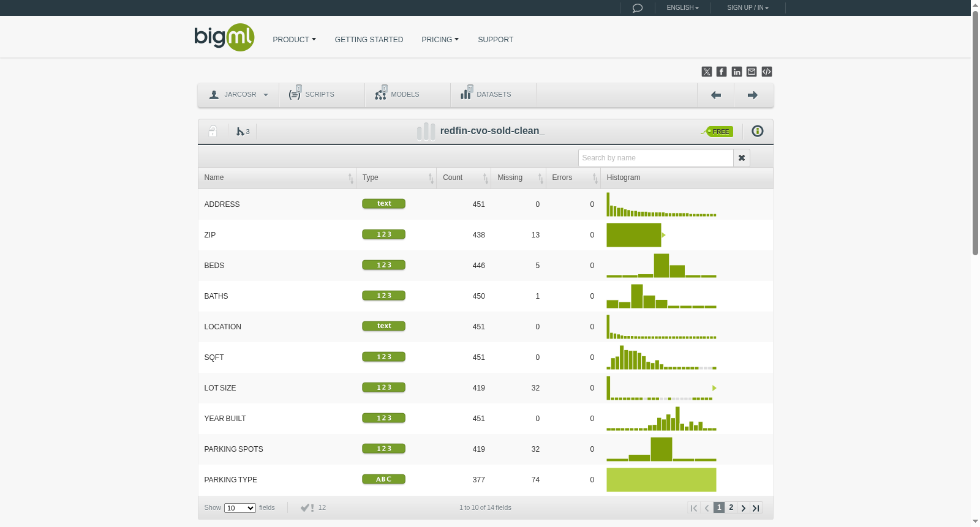Open the PRICING dropdown menu

(x=440, y=40)
